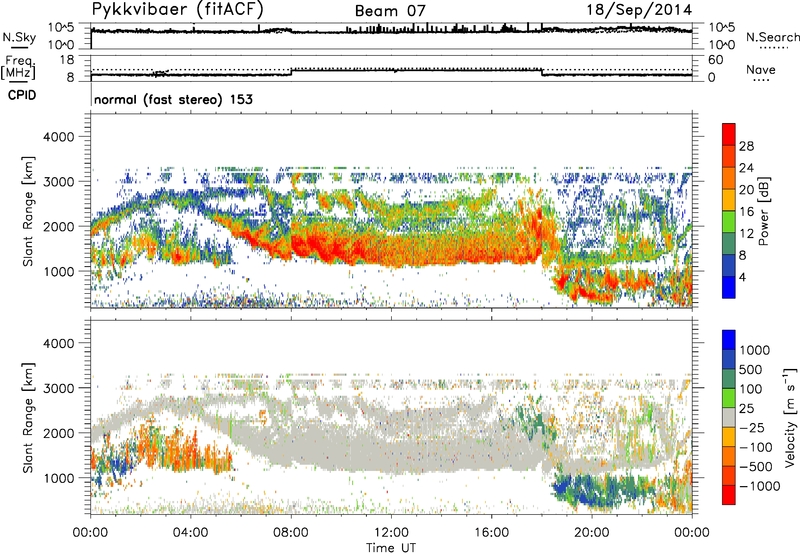Click the 08:00 time axis label
Viewport: 800px width, 554px height.
coord(291,533)
